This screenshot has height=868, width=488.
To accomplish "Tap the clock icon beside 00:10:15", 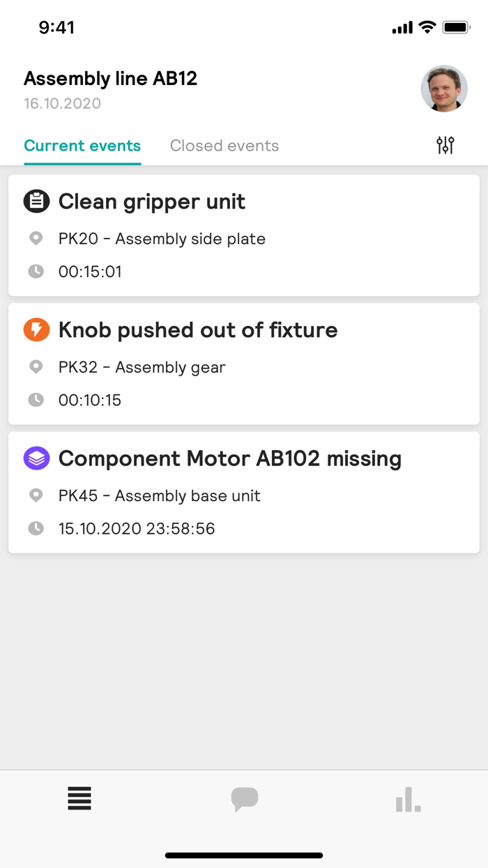I will pyautogui.click(x=36, y=400).
